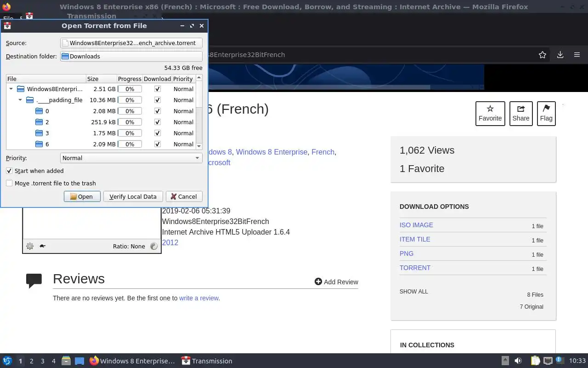Change priority Normal for file 0 row

tap(183, 111)
